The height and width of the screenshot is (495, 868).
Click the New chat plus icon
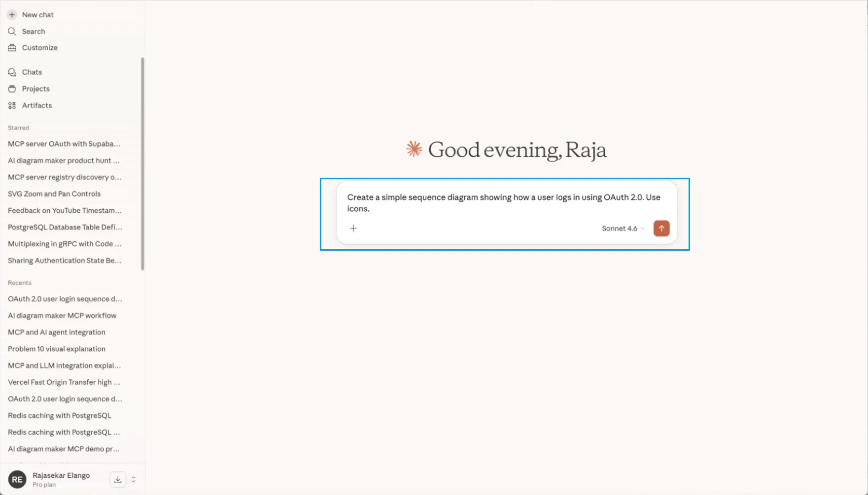pos(12,15)
